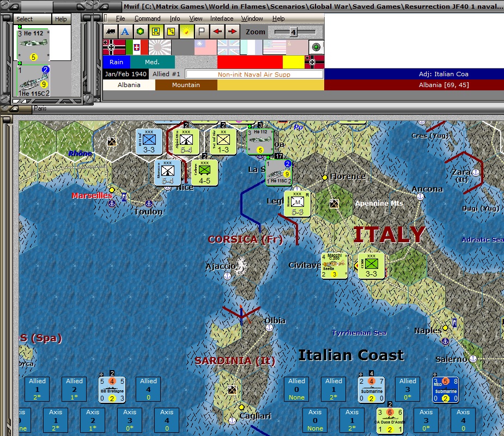The height and width of the screenshot is (436, 504).
Task: Select the He 115C counter near La Spezia
Action: [x=278, y=173]
